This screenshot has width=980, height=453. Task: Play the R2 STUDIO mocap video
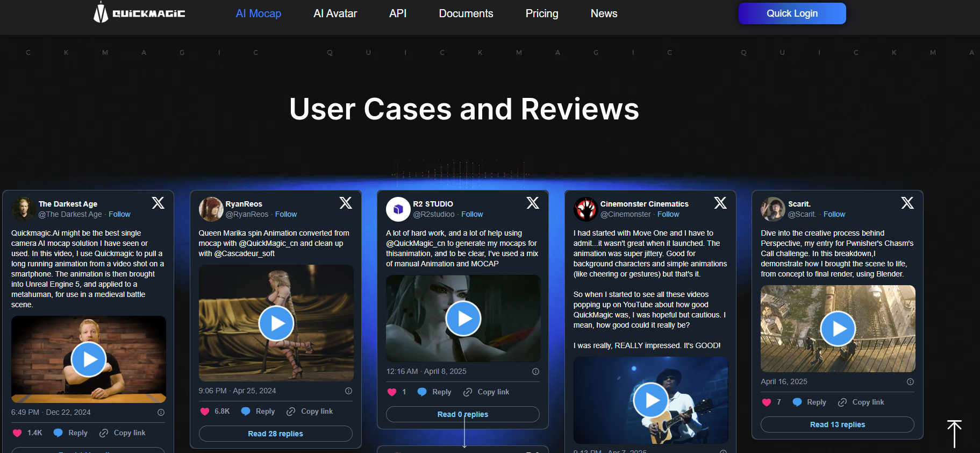tap(463, 318)
